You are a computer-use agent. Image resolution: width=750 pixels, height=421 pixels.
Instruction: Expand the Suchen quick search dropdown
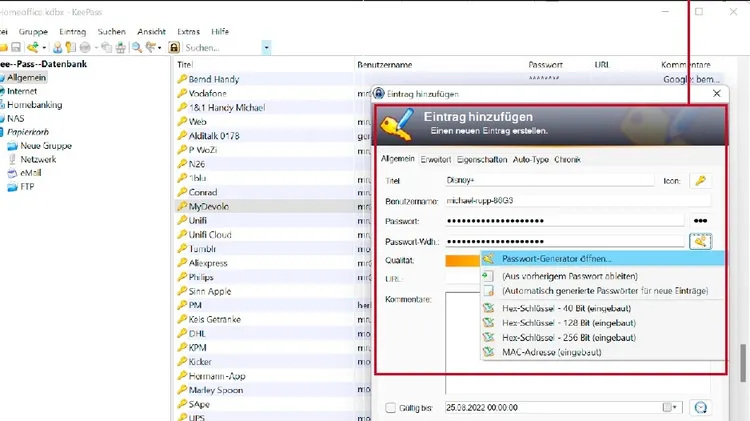click(266, 47)
